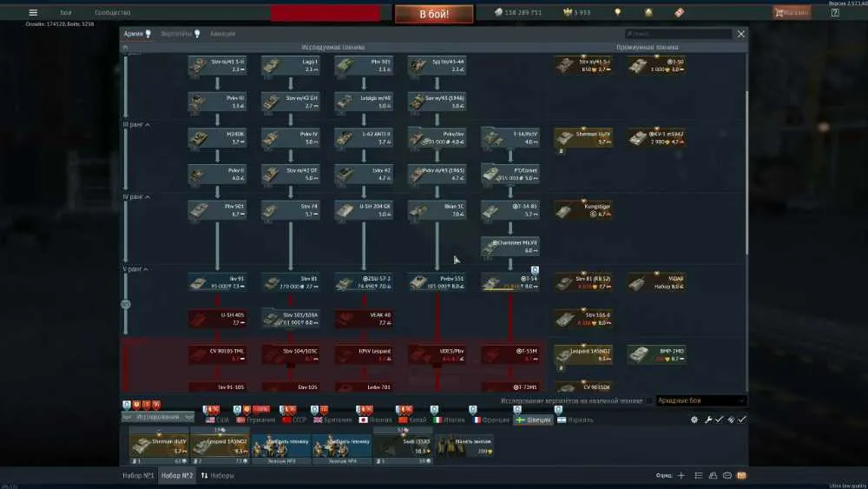This screenshot has height=489, width=868.
Task: Select the premium BMP-1MD card
Action: pos(656,355)
